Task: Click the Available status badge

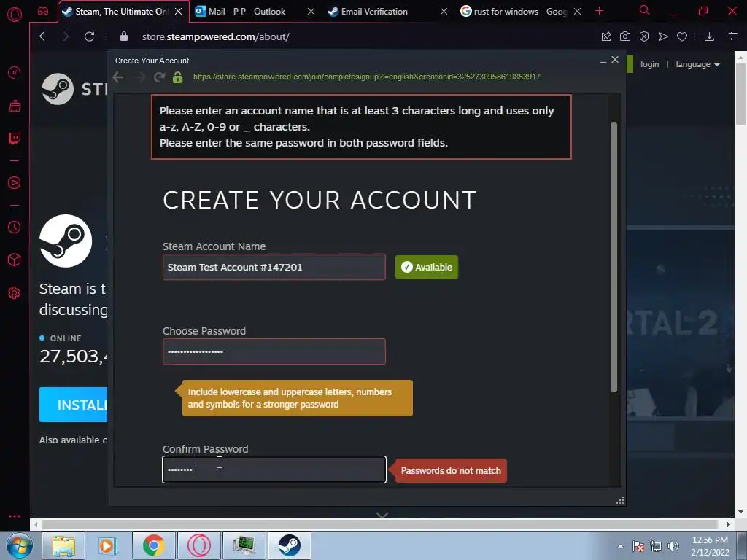Action: point(426,267)
